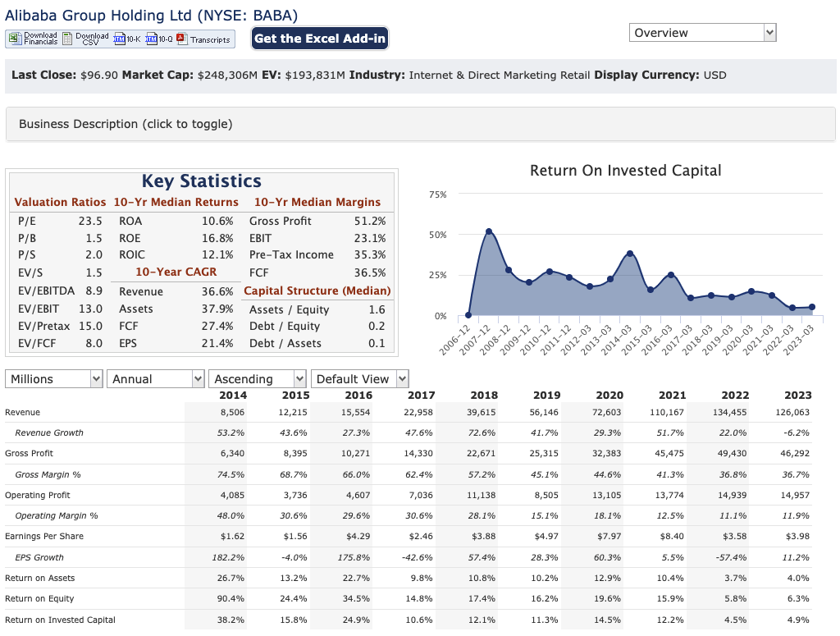Click the 2023 column header
This screenshot has height=636, width=840.
pyautogui.click(x=797, y=395)
